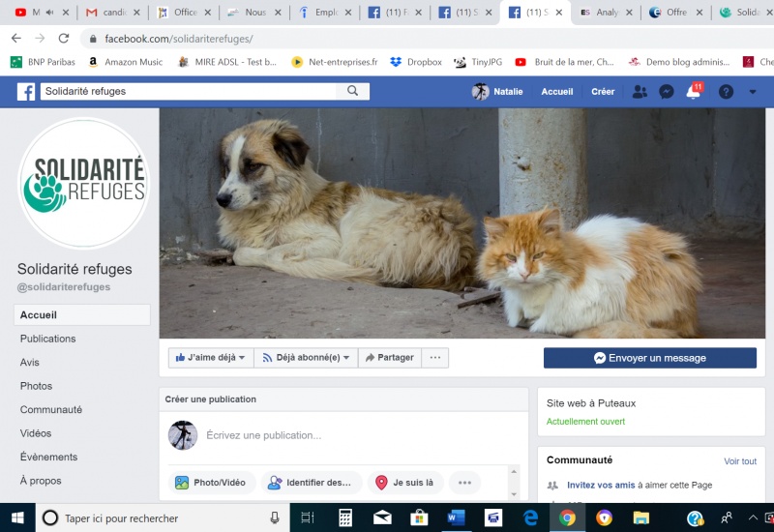Click the "Envoyer un message" button
Viewport: 774px width, 532px height.
point(649,358)
